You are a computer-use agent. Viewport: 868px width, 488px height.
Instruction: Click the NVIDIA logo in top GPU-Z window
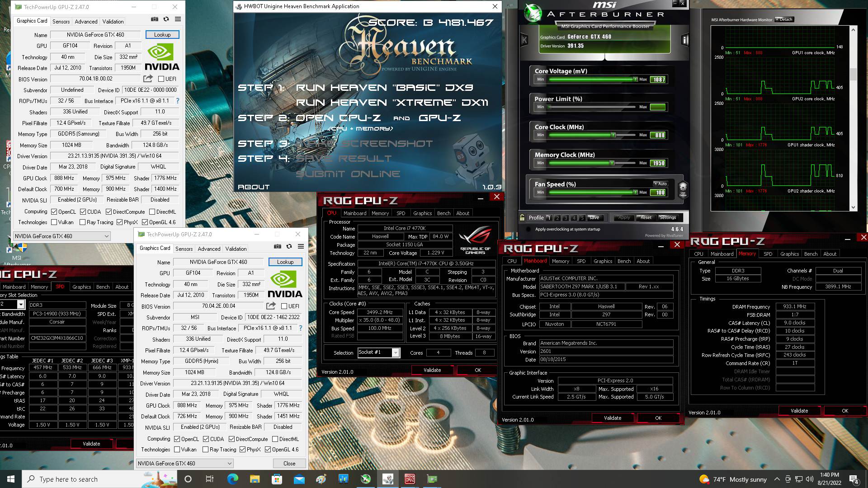[x=162, y=57]
